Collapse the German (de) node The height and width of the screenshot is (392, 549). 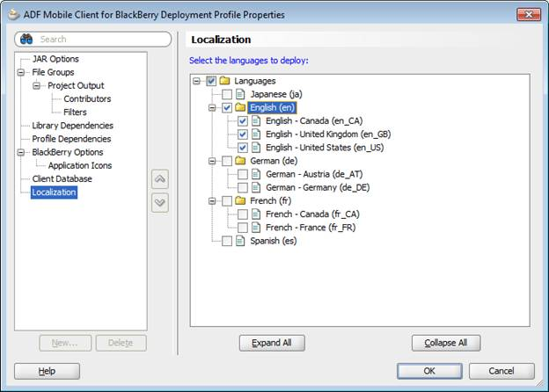point(212,161)
